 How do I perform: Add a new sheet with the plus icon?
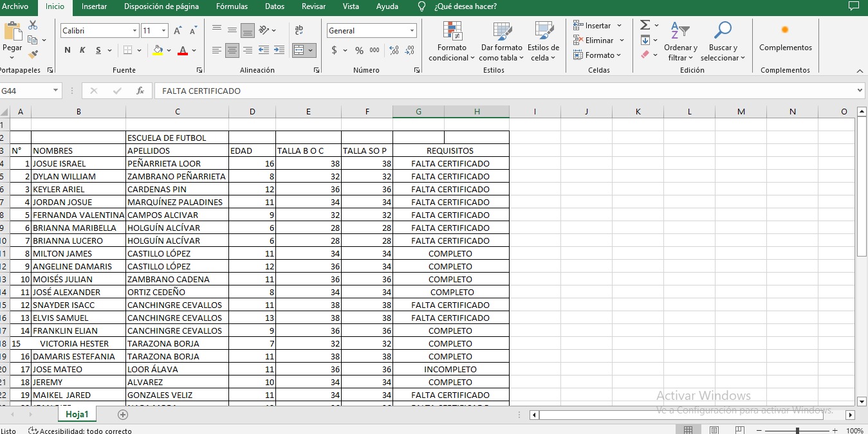tap(123, 415)
